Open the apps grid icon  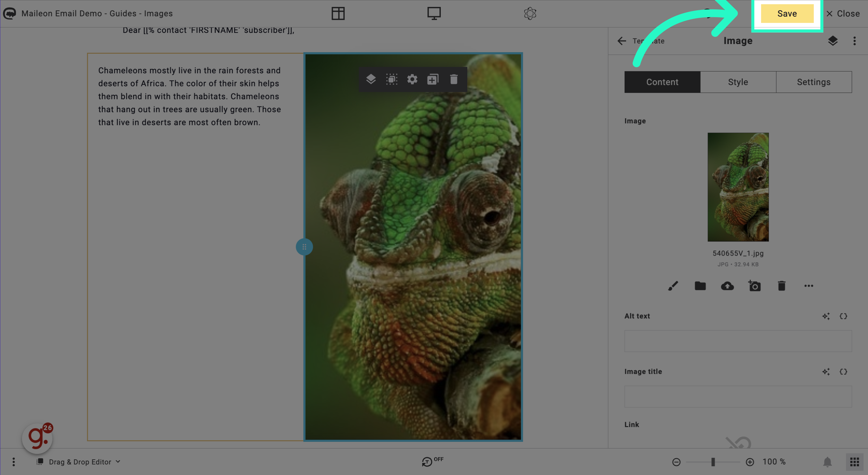854,462
